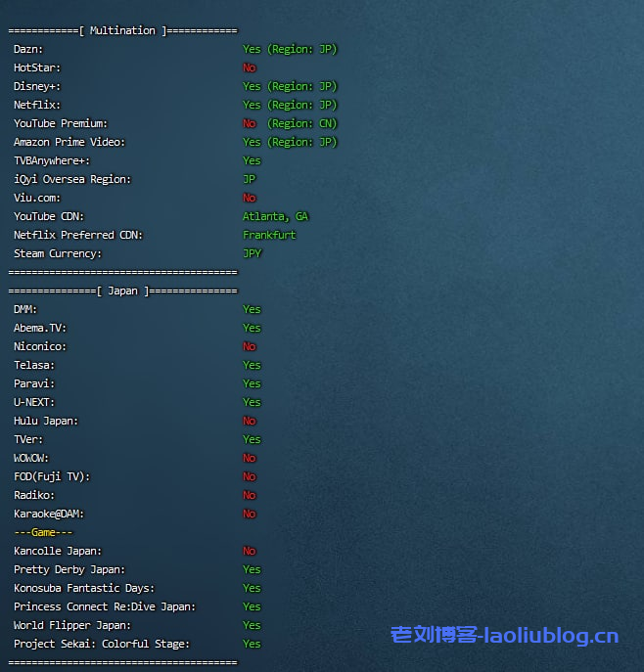Select the Dazn label text

click(x=28, y=49)
